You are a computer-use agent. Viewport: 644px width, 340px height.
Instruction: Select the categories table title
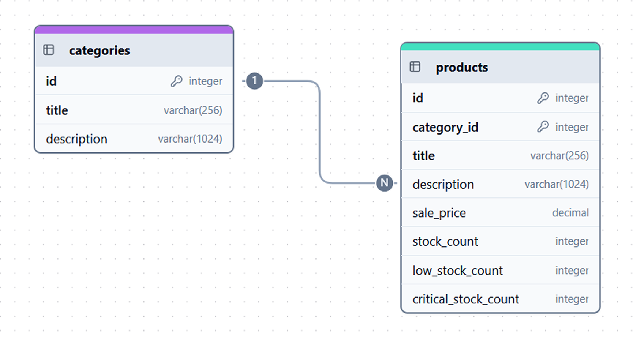(100, 50)
